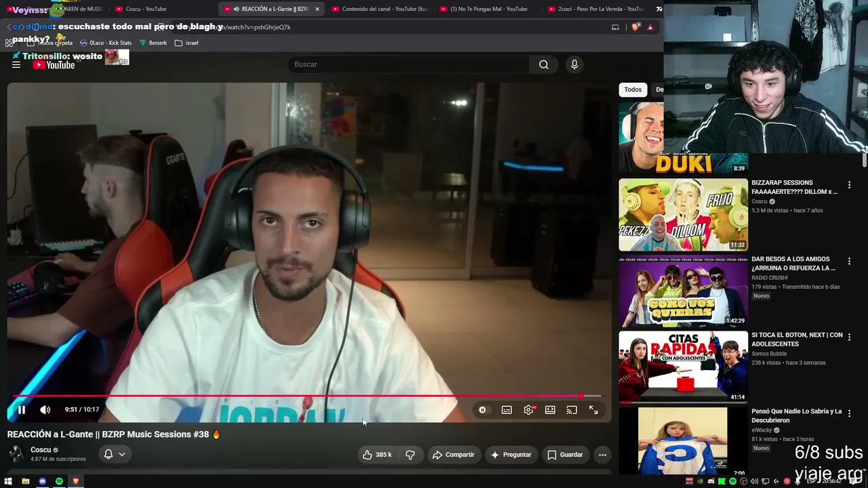Open options for SI TOCA EL BOTON video

(x=849, y=337)
